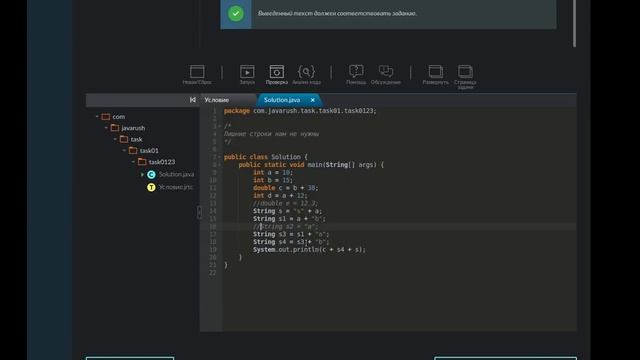Switch to the Условие tab
The width and height of the screenshot is (640, 360).
point(217,100)
